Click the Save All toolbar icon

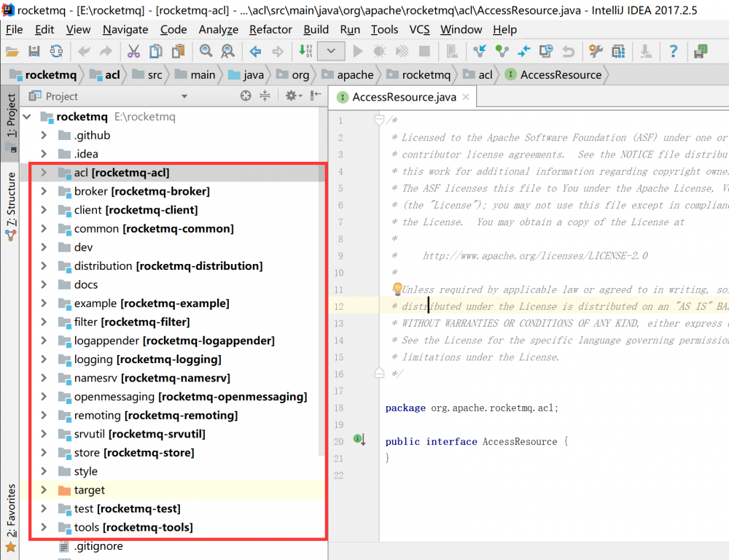pos(34,51)
